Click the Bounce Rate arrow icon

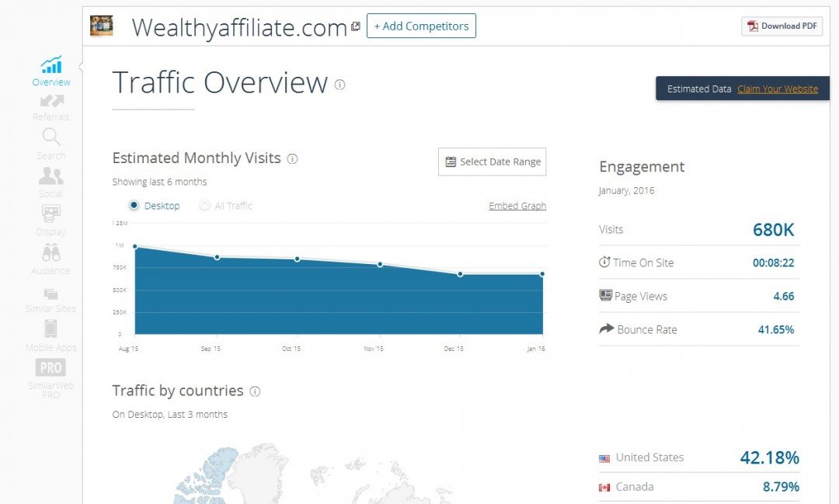click(606, 328)
